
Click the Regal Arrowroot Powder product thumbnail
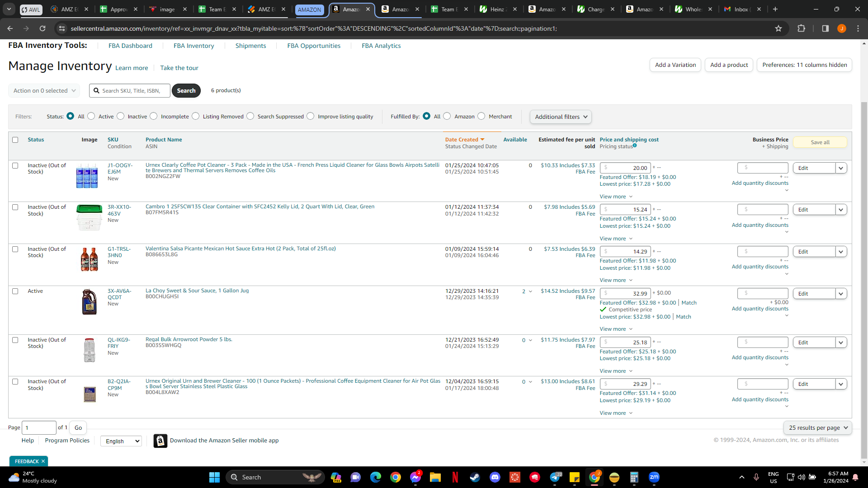90,350
